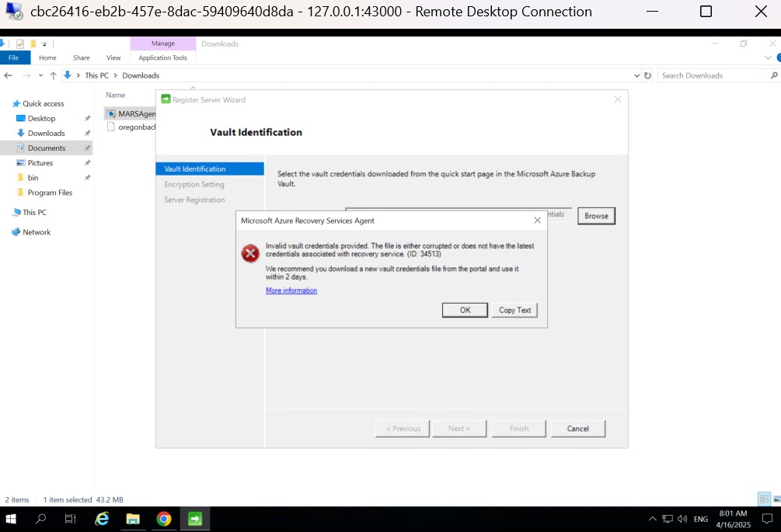Click the Finish button in wizard
781x532 pixels.
pyautogui.click(x=518, y=429)
